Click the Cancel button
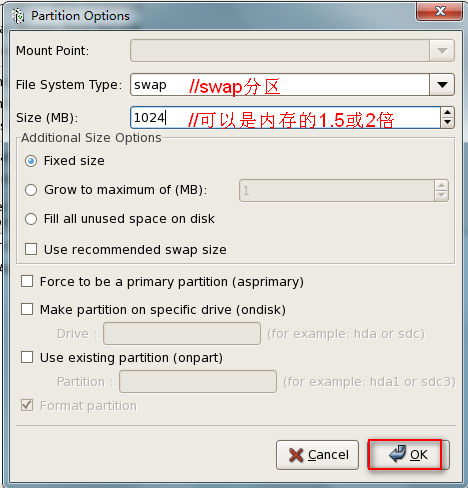This screenshot has width=468, height=488. point(317,455)
